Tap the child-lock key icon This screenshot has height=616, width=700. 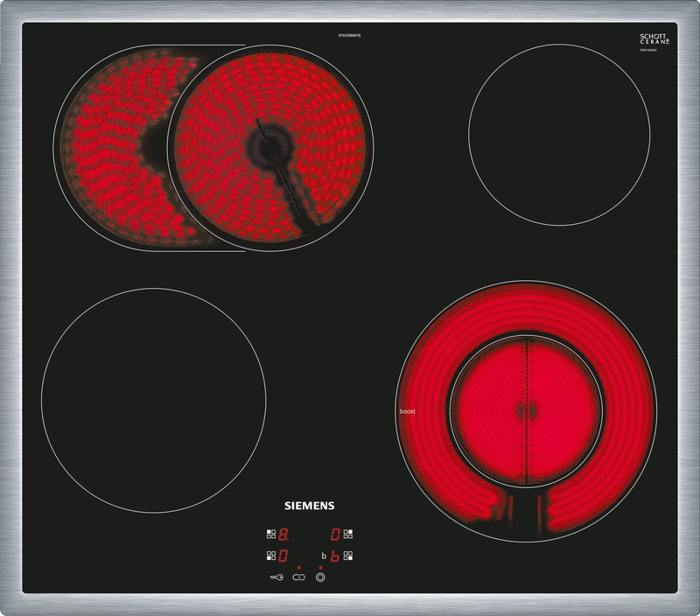276,577
